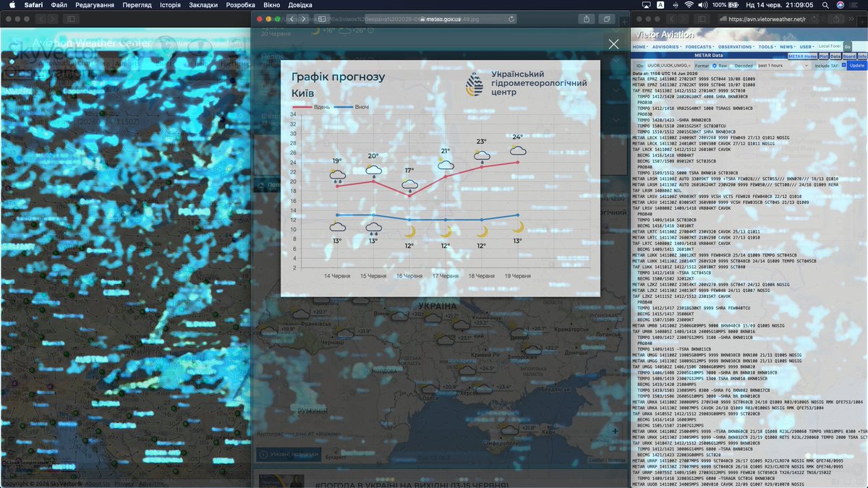
Task: Go back in Vietor Aviation Safari window
Action: pos(672,19)
